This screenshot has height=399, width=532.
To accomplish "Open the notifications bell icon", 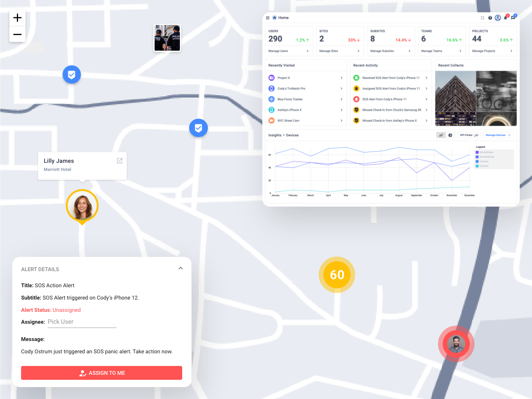I will [506, 18].
